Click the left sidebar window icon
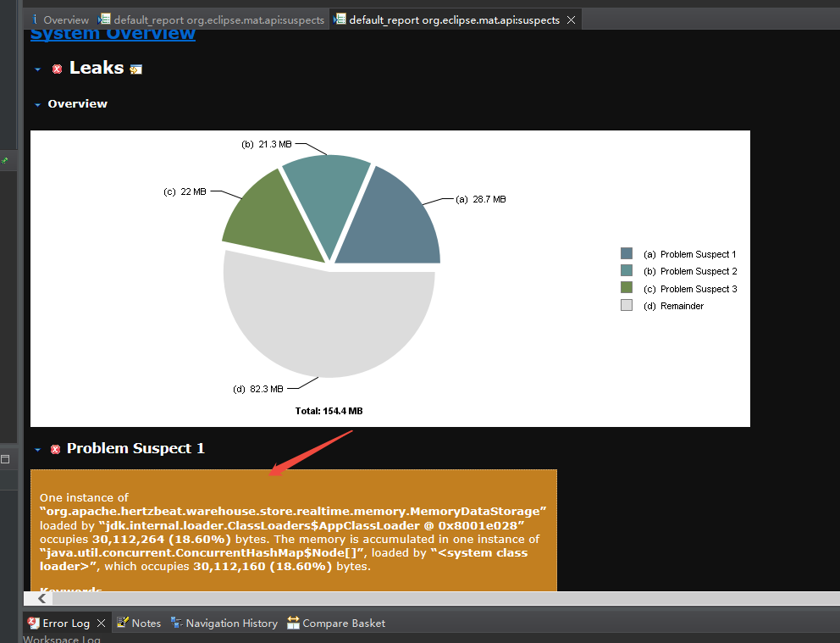Screen dimensions: 840x643 [5, 459]
